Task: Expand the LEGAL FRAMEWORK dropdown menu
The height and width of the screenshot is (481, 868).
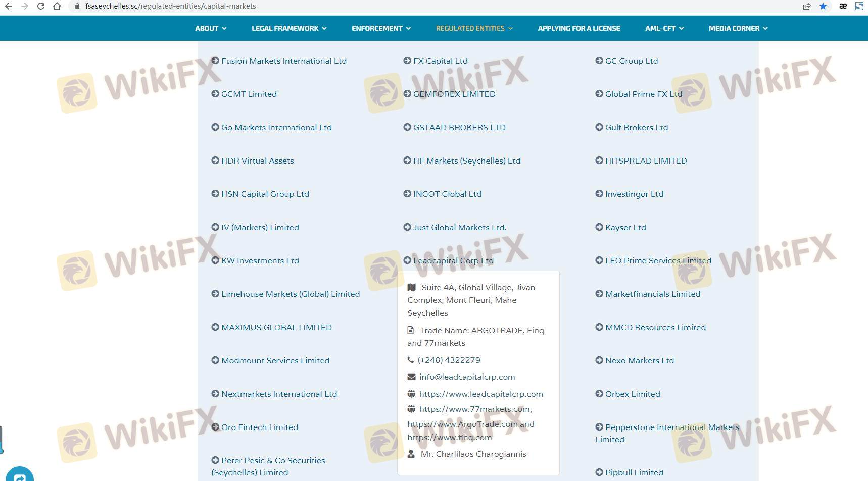Action: coord(289,28)
